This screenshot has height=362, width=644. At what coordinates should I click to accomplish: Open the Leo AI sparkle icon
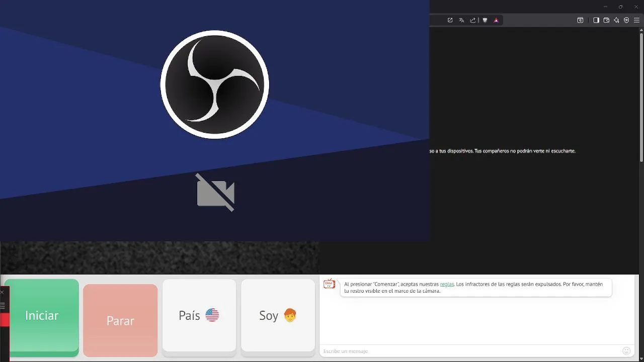click(616, 20)
